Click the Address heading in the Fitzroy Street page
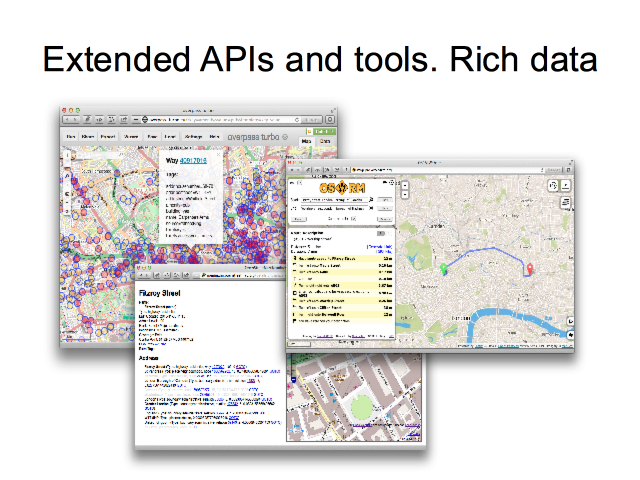 (x=149, y=358)
